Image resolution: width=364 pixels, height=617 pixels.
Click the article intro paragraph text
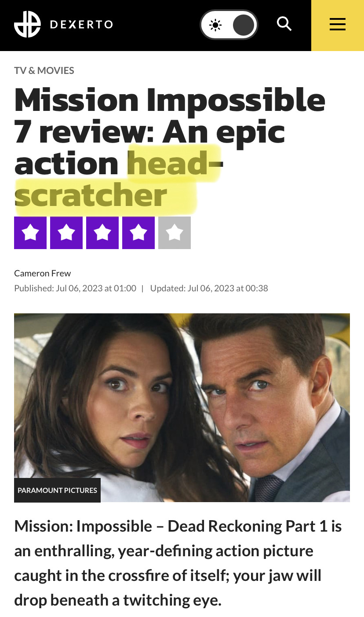(178, 563)
